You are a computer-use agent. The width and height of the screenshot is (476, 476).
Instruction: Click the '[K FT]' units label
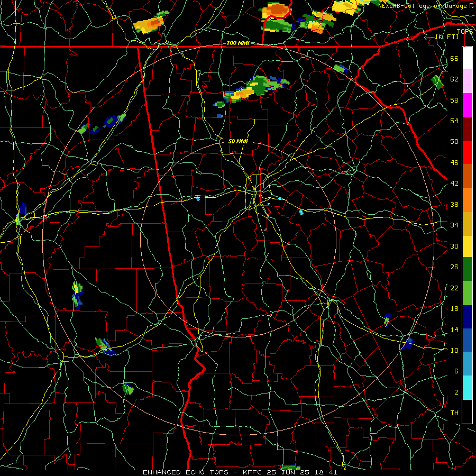[x=447, y=36]
